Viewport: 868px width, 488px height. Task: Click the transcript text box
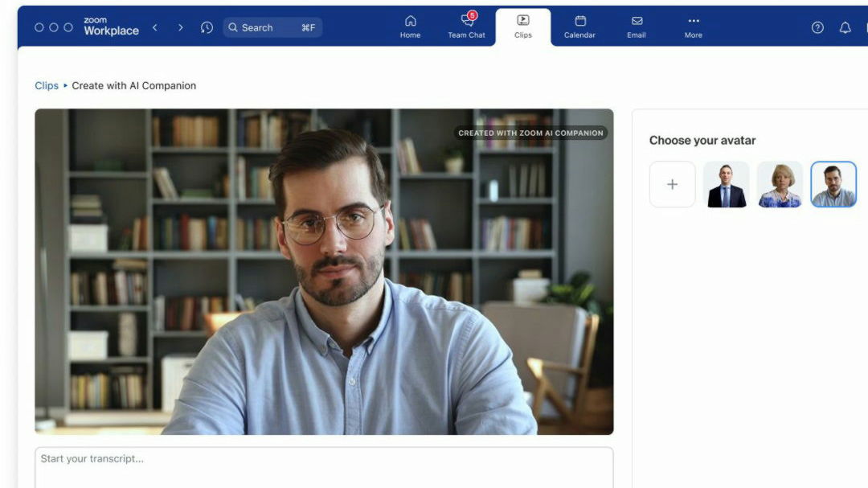click(x=324, y=467)
